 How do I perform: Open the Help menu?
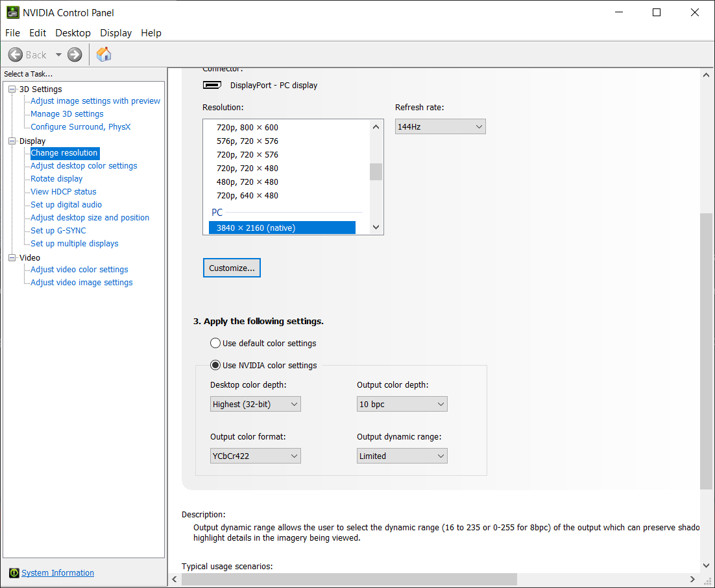[x=151, y=33]
